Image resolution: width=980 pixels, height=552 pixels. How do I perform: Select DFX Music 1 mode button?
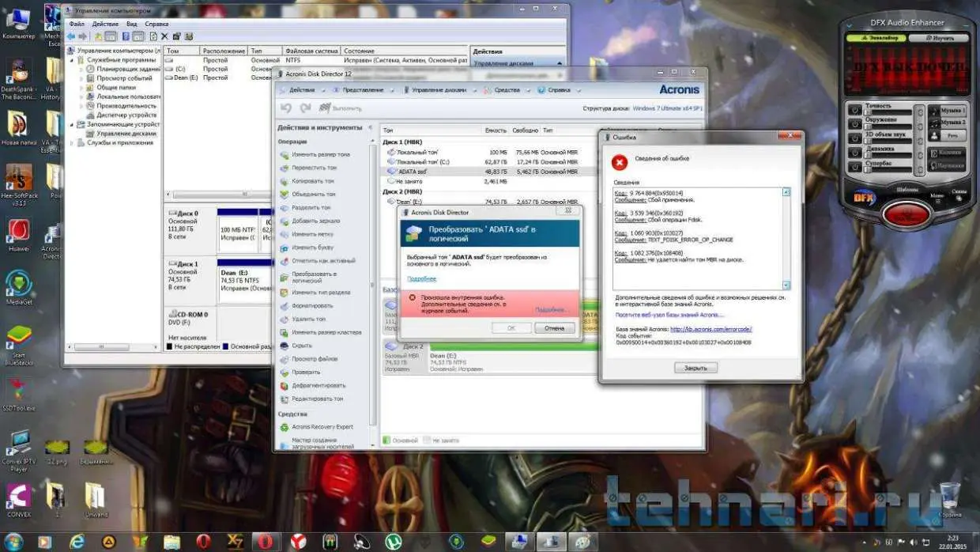click(x=947, y=111)
